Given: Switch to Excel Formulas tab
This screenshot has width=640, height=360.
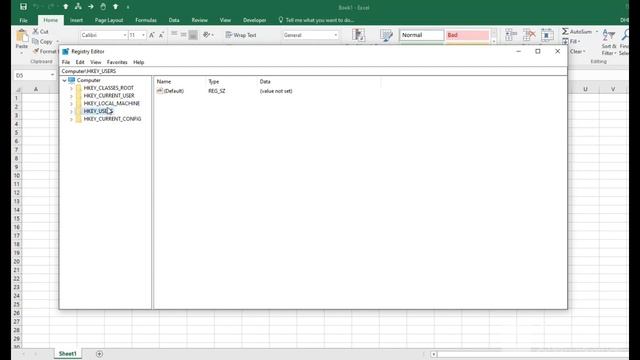Looking at the screenshot, I should click(x=146, y=20).
